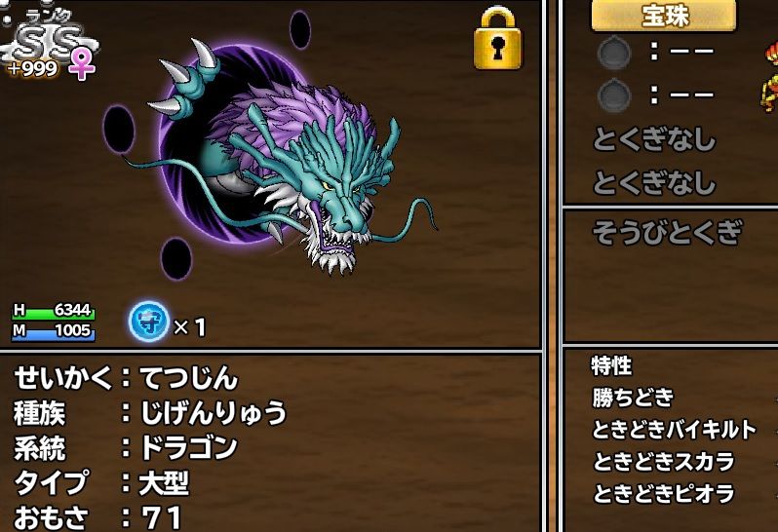Select the second とくぎなし skill slot
This screenshot has height=532, width=778.
pyautogui.click(x=654, y=182)
